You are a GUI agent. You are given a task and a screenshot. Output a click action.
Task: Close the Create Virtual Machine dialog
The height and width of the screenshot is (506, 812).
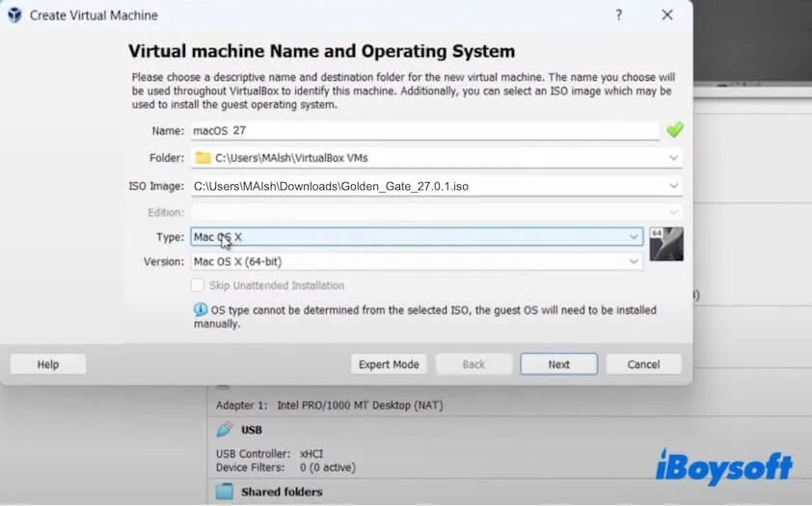pyautogui.click(x=667, y=15)
